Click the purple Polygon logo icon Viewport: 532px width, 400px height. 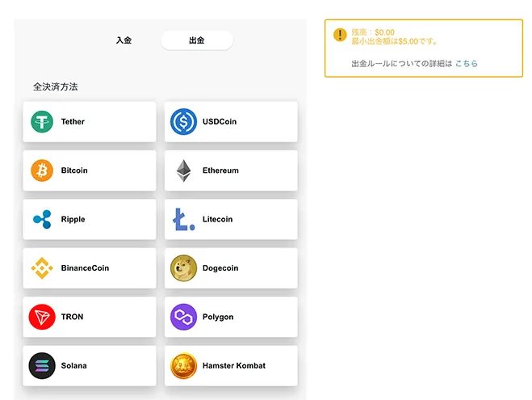point(183,317)
